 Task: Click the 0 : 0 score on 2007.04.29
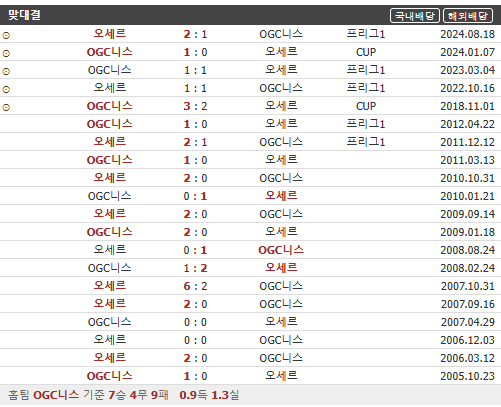point(195,322)
